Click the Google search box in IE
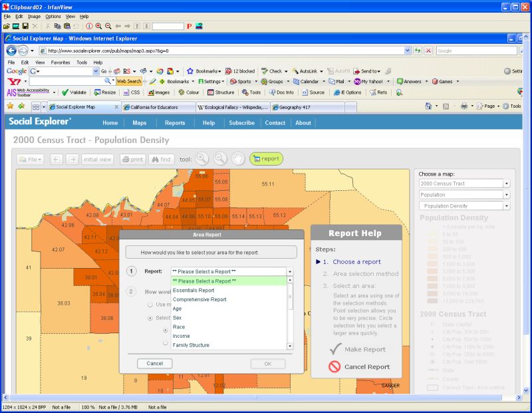Image resolution: width=532 pixels, height=413 pixels. (476, 51)
